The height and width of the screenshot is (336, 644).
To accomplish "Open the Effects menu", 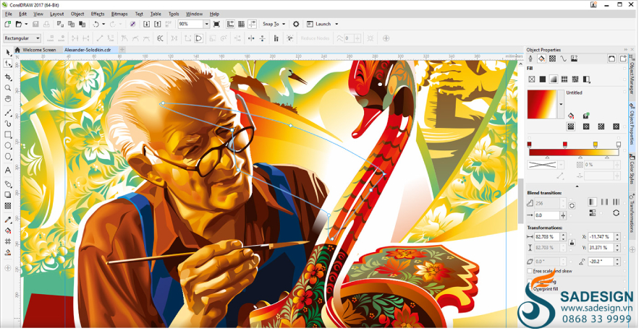I will 98,14.
